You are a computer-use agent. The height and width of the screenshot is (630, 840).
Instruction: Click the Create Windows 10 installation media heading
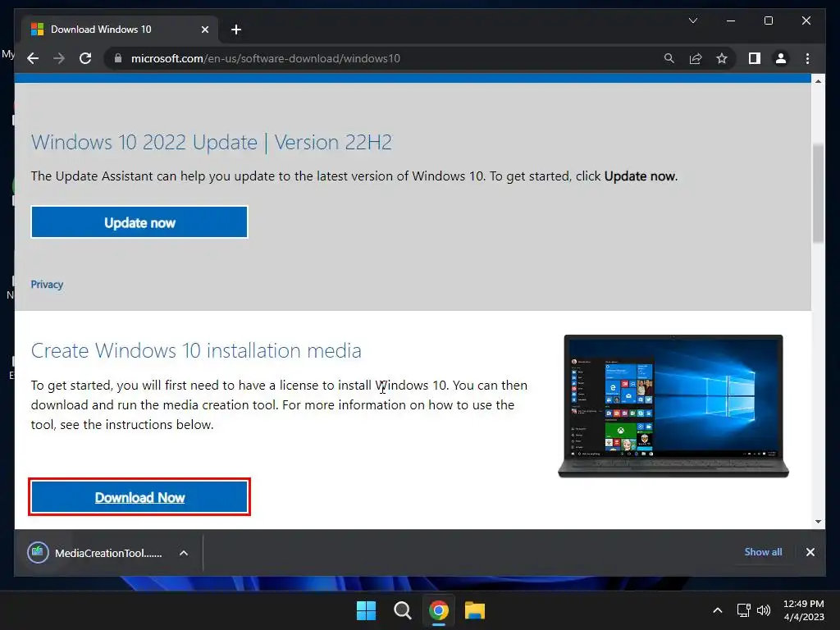tap(196, 350)
